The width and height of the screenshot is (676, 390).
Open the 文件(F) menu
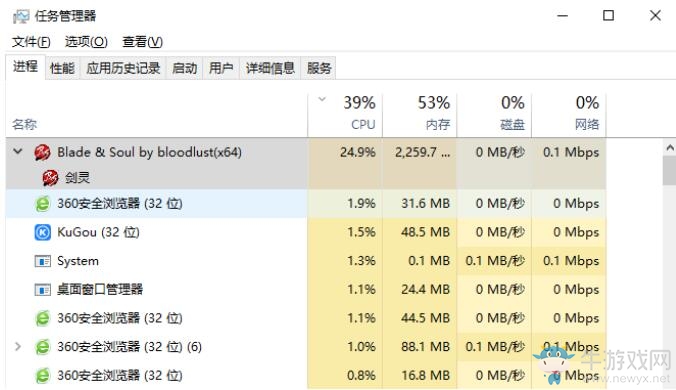pos(31,42)
